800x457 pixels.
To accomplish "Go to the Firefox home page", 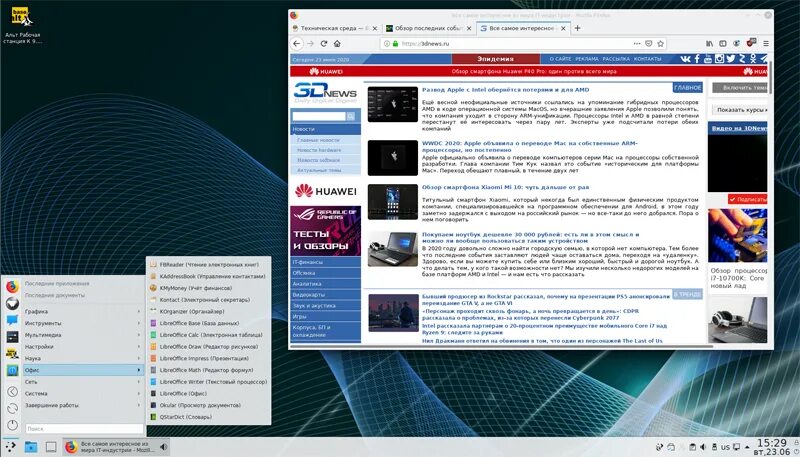I will click(337, 43).
